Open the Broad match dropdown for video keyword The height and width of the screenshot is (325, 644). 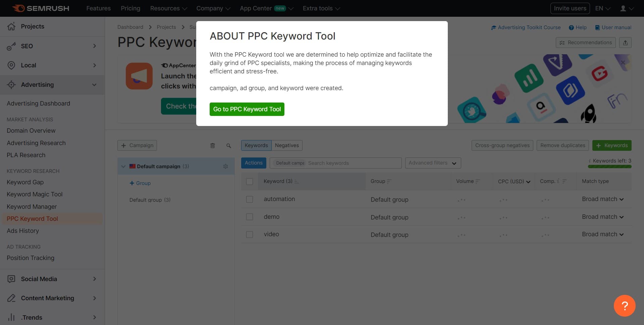602,234
